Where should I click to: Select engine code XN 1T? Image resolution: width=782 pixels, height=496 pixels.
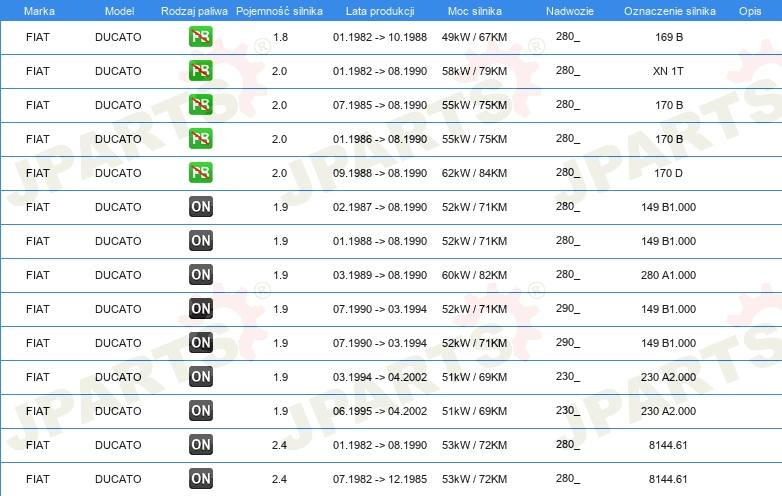click(668, 71)
